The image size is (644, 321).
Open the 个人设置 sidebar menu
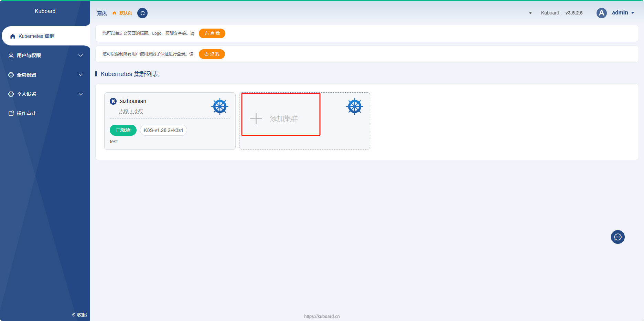click(45, 94)
